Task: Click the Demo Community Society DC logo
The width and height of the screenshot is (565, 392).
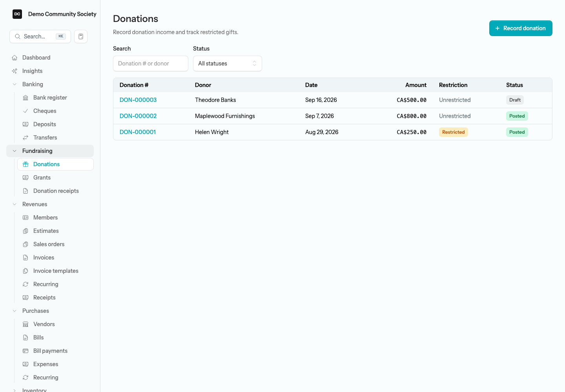Action: [17, 14]
